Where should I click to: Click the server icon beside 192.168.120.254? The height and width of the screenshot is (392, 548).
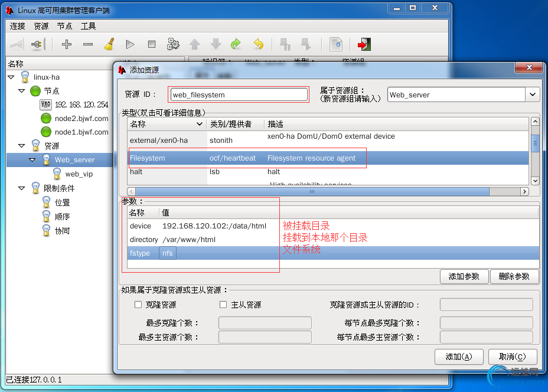tap(46, 104)
